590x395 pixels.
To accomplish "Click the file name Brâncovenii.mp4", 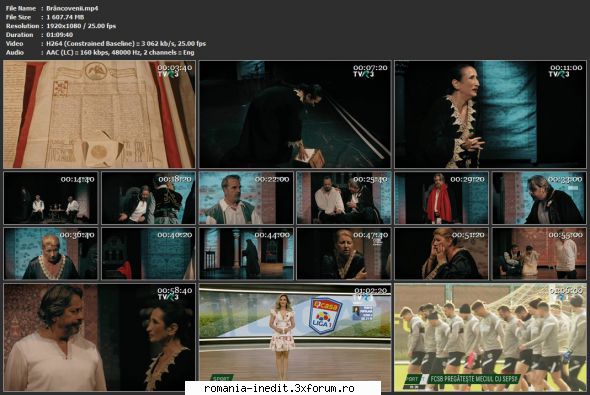I will pyautogui.click(x=72, y=8).
